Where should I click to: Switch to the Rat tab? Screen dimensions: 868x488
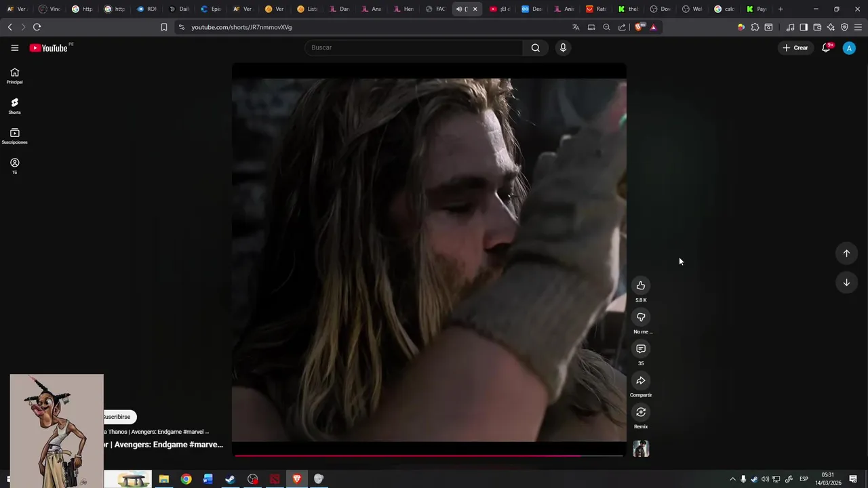point(596,9)
